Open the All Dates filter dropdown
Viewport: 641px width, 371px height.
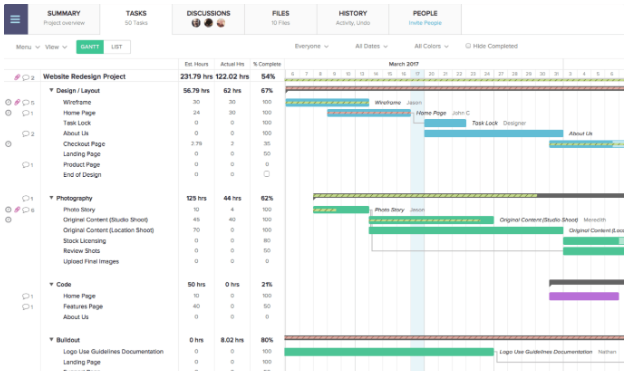[371, 46]
